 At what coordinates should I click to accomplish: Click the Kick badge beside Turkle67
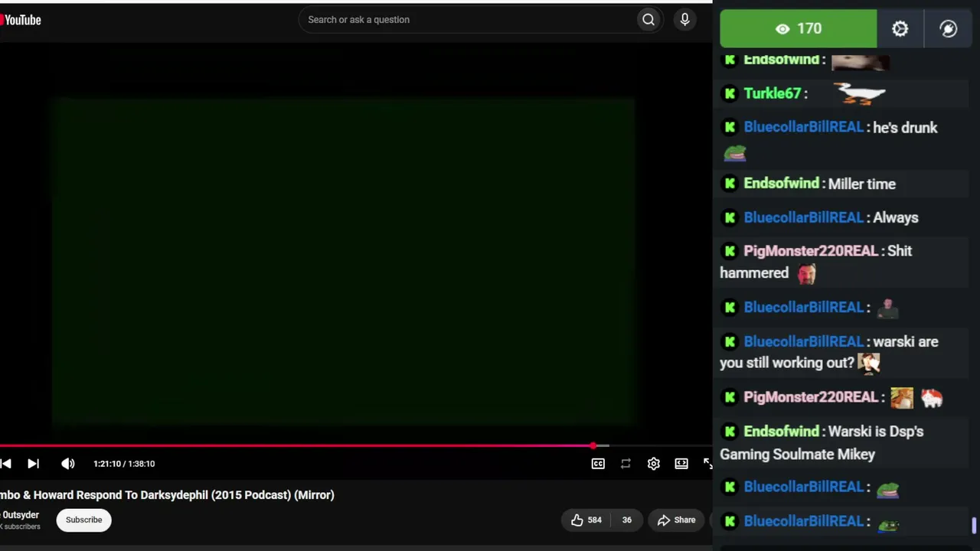730,93
